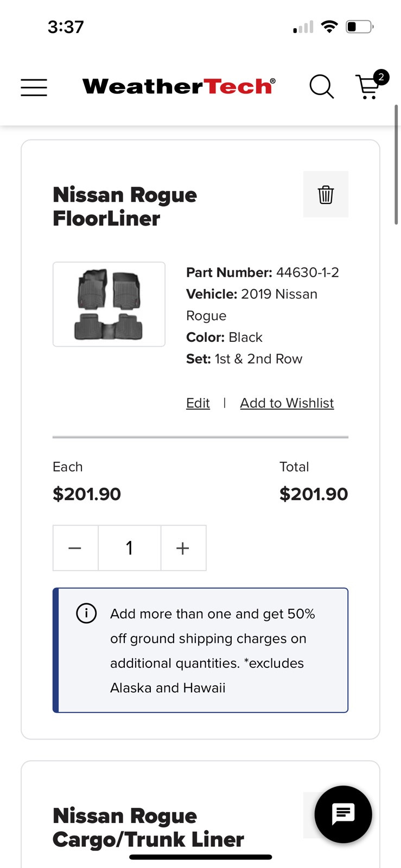
Task: Tap the cart badge showing 2 items
Action: 381,77
